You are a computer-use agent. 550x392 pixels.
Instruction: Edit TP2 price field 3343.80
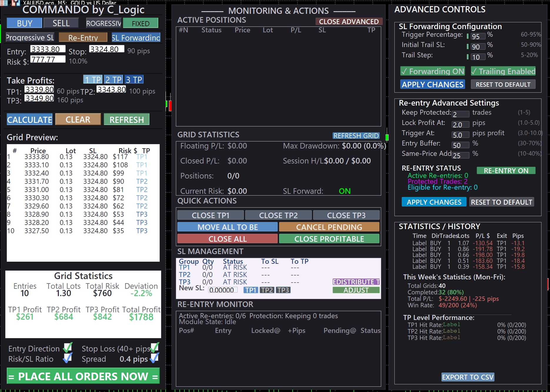click(x=111, y=89)
